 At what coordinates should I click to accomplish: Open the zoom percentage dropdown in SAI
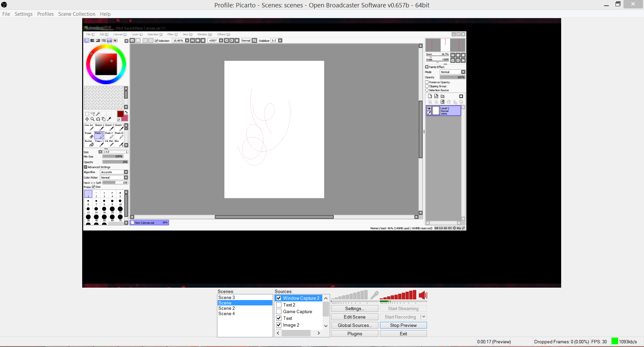pos(187,41)
